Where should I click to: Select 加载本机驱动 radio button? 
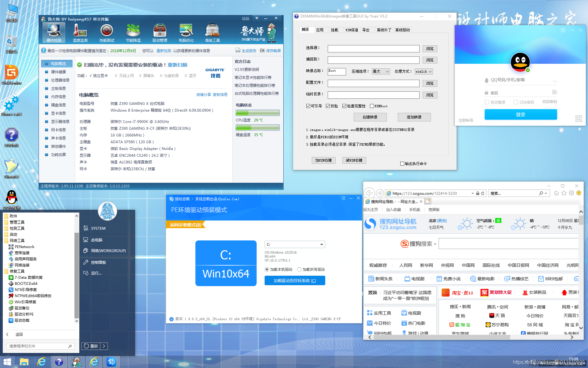pyautogui.click(x=267, y=270)
